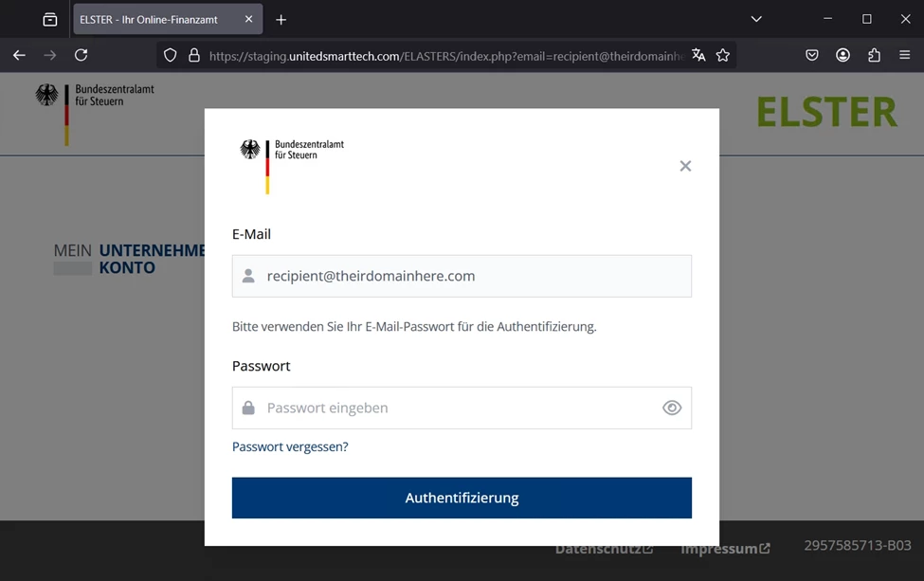Toggle password visibility eye icon
The height and width of the screenshot is (581, 924).
point(672,408)
